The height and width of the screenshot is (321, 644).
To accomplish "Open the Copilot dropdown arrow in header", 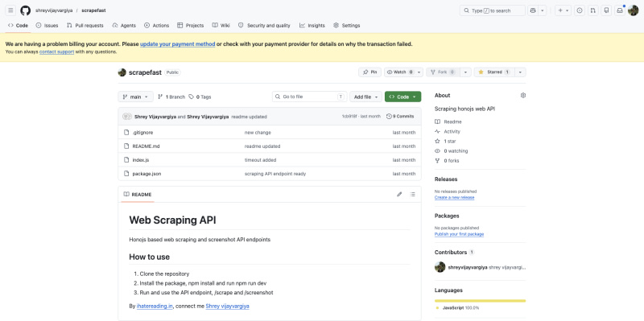I will click(543, 10).
